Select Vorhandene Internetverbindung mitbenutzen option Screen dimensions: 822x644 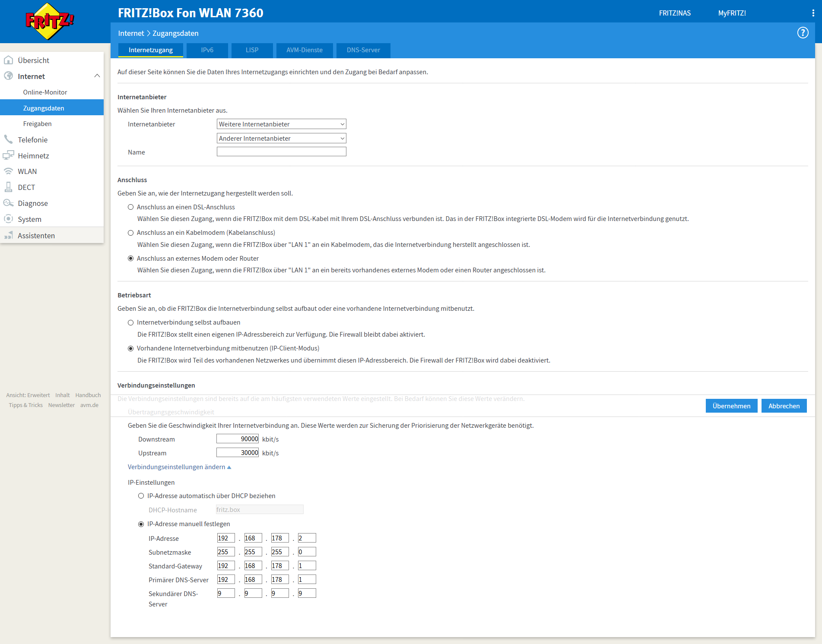130,348
